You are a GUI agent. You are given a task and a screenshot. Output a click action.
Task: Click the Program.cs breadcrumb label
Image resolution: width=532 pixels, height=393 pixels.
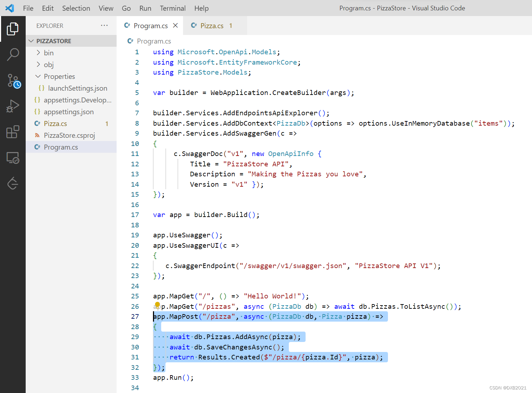pos(154,41)
